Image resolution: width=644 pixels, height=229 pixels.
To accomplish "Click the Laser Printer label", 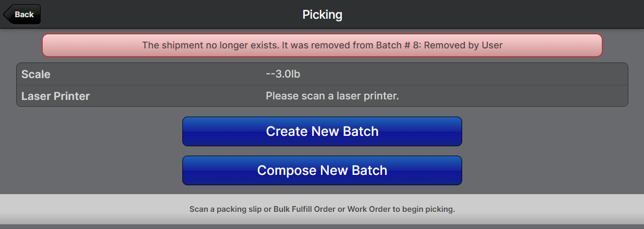I will point(56,96).
